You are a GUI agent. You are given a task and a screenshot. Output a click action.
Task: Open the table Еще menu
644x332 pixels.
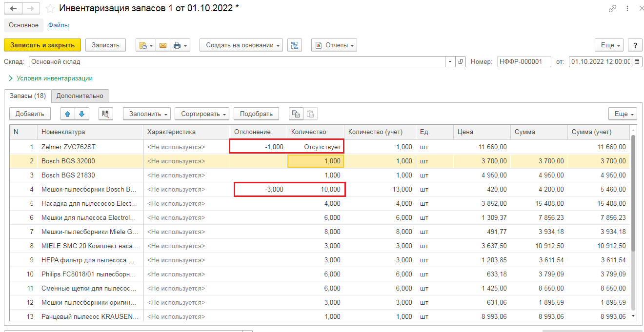[623, 114]
